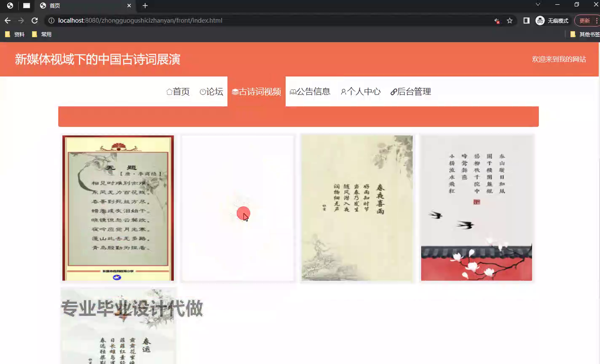Open the 资料 bookmarks folder

[x=15, y=34]
